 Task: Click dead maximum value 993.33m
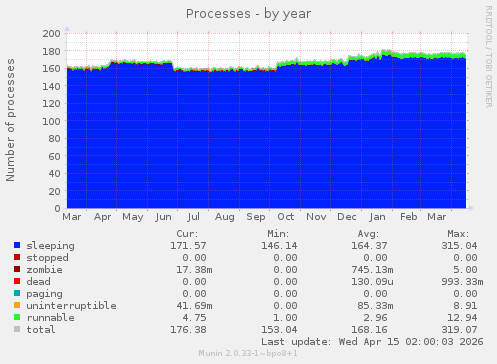[x=462, y=282]
